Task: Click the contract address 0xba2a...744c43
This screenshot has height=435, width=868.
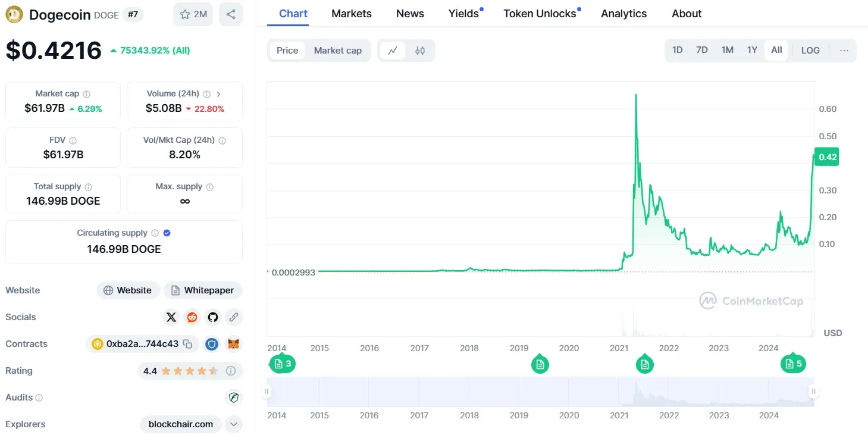Action: coord(142,344)
